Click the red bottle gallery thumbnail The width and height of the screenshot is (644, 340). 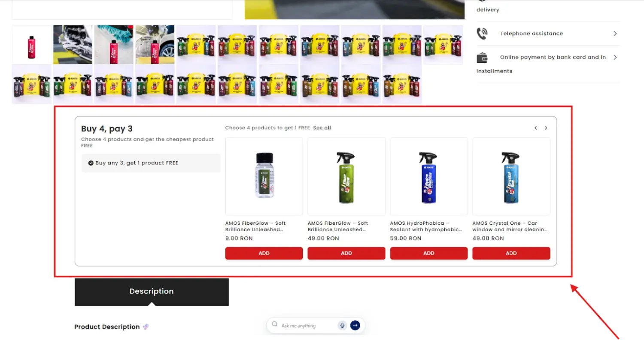(x=31, y=45)
